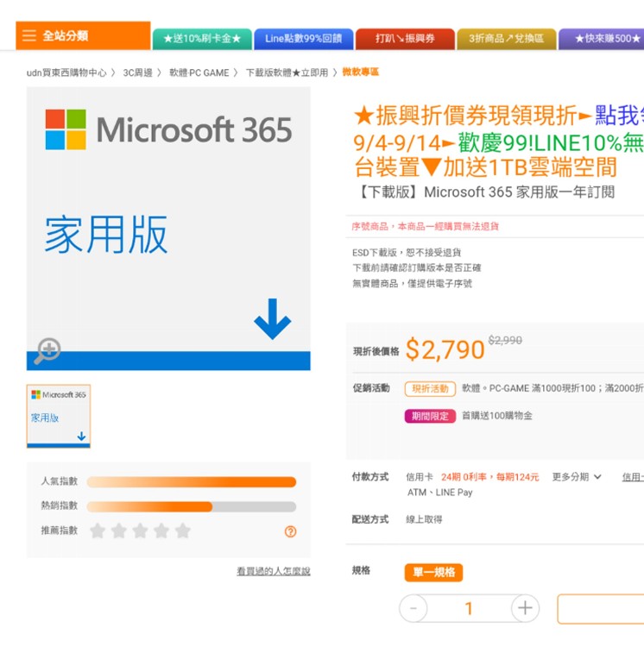Open the 打趴↘振興券 tab
Viewport: 644px width, 647px height.
coord(404,39)
